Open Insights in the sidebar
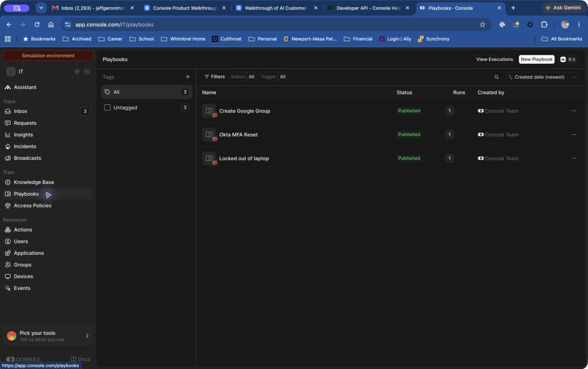Image resolution: width=588 pixels, height=369 pixels. [47, 135]
